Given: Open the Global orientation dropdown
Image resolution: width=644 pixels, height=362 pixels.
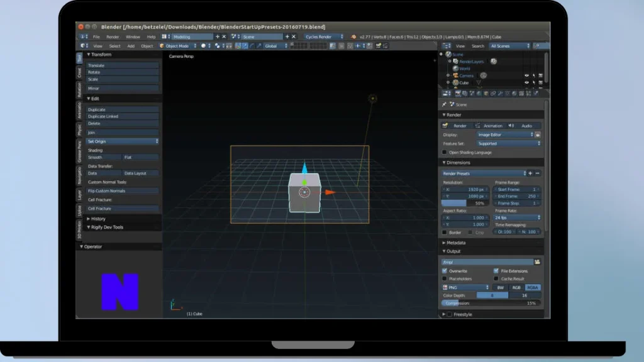Looking at the screenshot, I should point(275,46).
